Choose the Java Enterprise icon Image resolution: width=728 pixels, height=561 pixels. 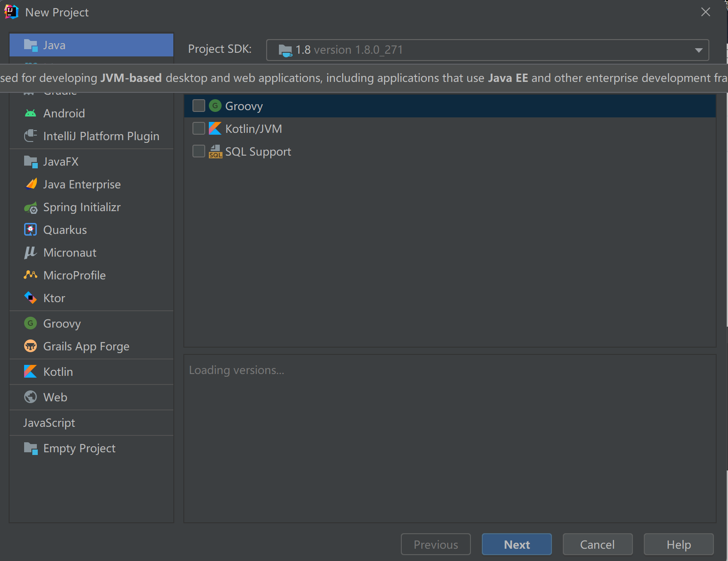(31, 184)
